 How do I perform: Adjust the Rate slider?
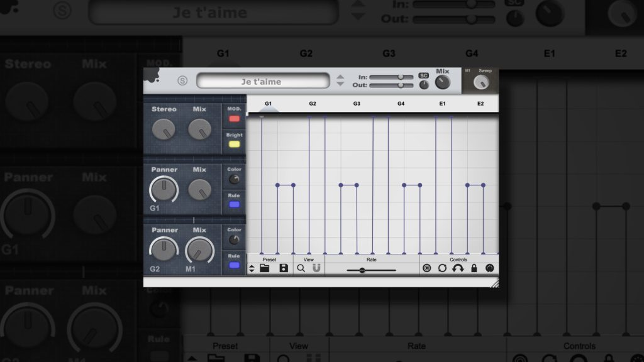(x=362, y=269)
